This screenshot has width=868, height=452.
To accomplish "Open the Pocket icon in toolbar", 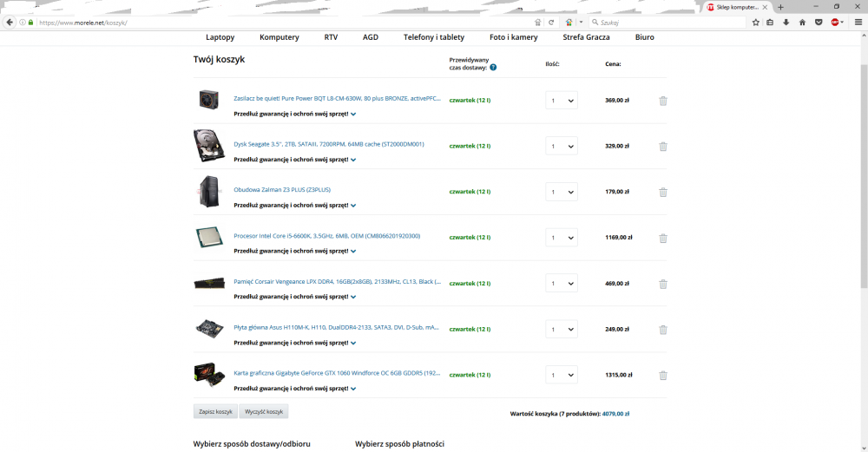I will click(819, 23).
